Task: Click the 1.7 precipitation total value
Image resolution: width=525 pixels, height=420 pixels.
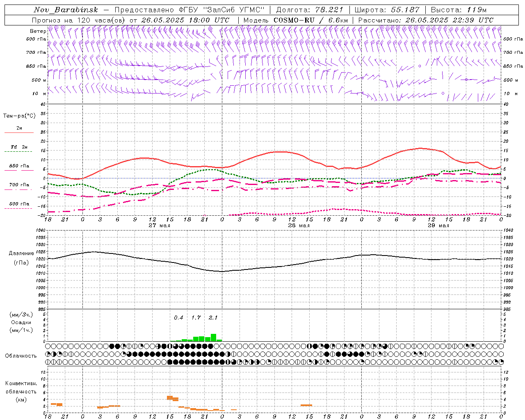Action: [x=196, y=317]
